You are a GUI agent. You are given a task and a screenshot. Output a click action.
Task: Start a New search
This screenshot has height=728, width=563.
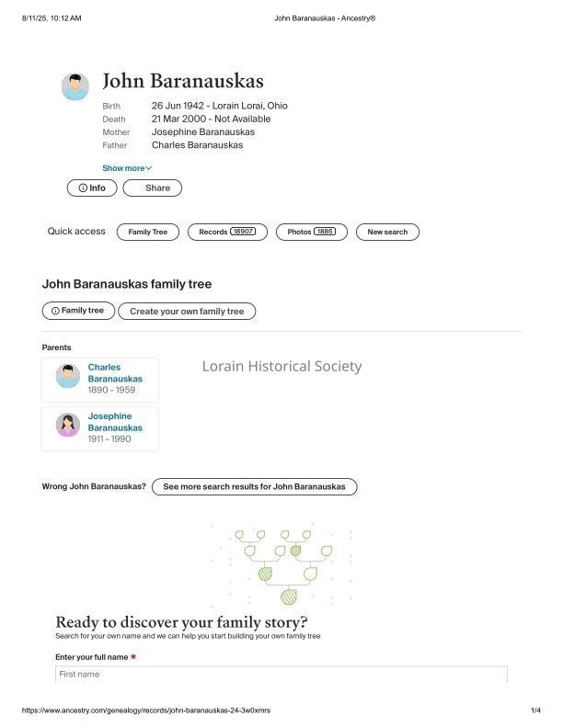(387, 232)
